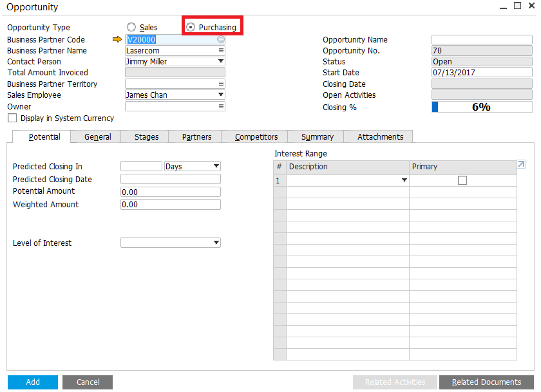Expand the Sales Employee dropdown

[221, 95]
